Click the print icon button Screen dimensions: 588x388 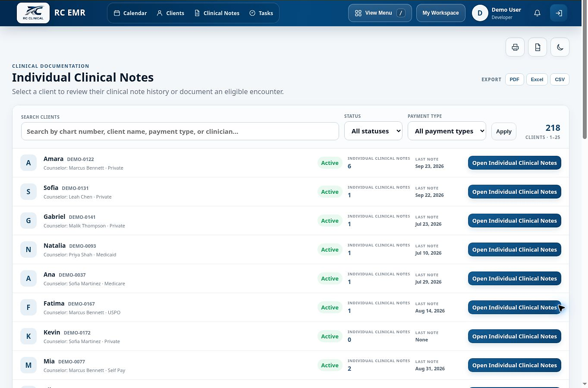click(515, 47)
